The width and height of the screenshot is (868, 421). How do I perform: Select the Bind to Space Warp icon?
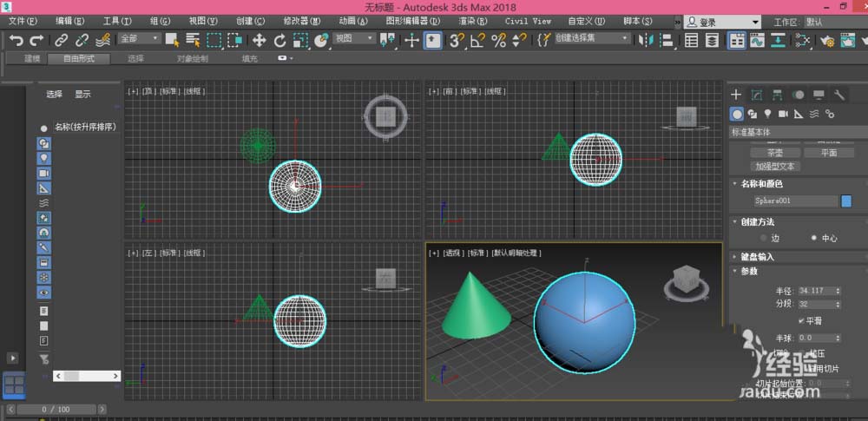click(x=103, y=40)
